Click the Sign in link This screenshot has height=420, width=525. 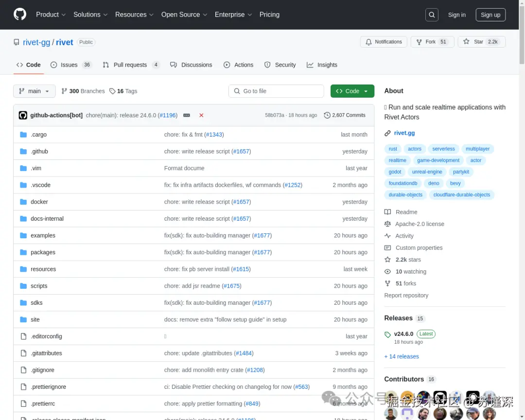point(456,15)
